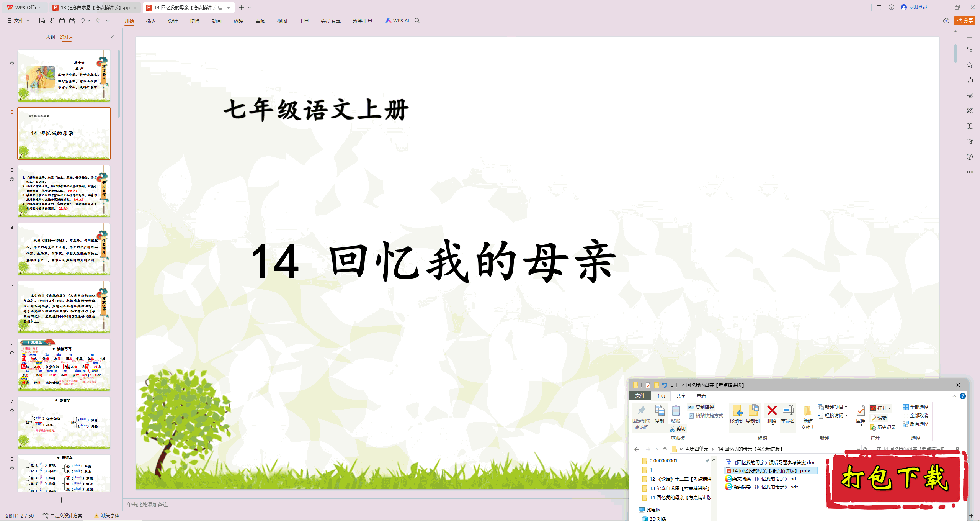Click the cube icon in WPS title bar
This screenshot has width=980, height=521.
[892, 7]
